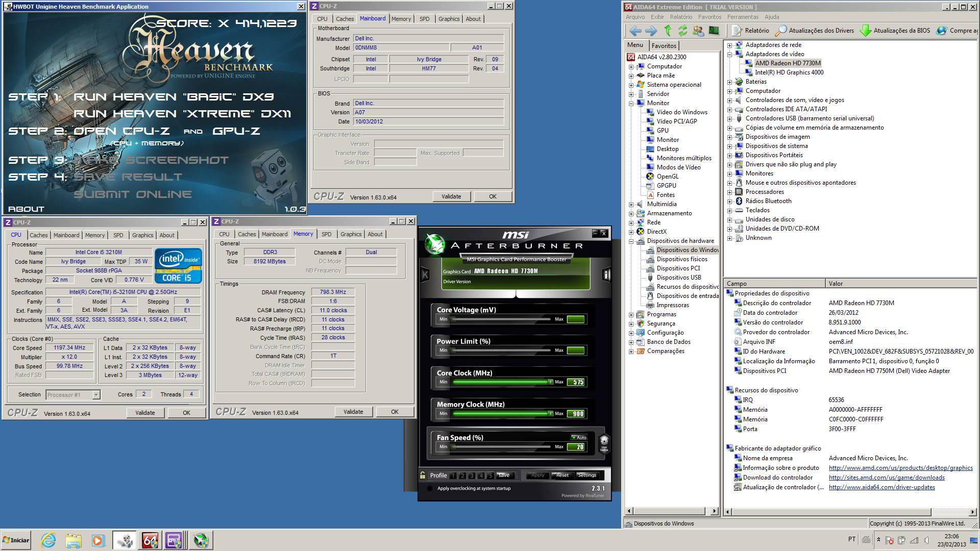The width and height of the screenshot is (980, 551).
Task: Click ABOUT in Heaven Benchmark window
Action: [x=27, y=209]
